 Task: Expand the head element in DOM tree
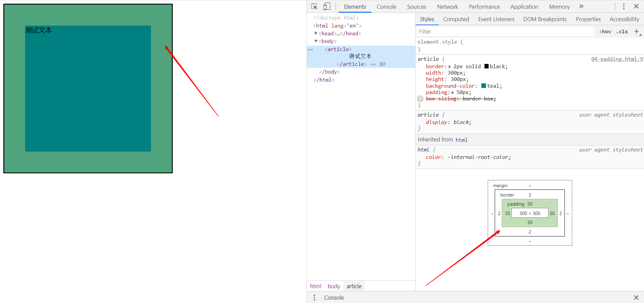click(316, 33)
